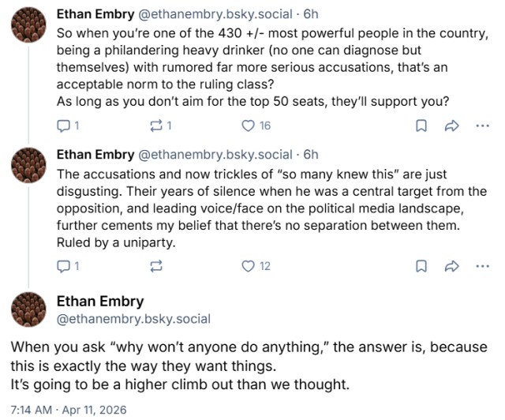
Task: Click the @ethanembry.bsky.social handle under the bottom name
Action: pyautogui.click(x=133, y=319)
